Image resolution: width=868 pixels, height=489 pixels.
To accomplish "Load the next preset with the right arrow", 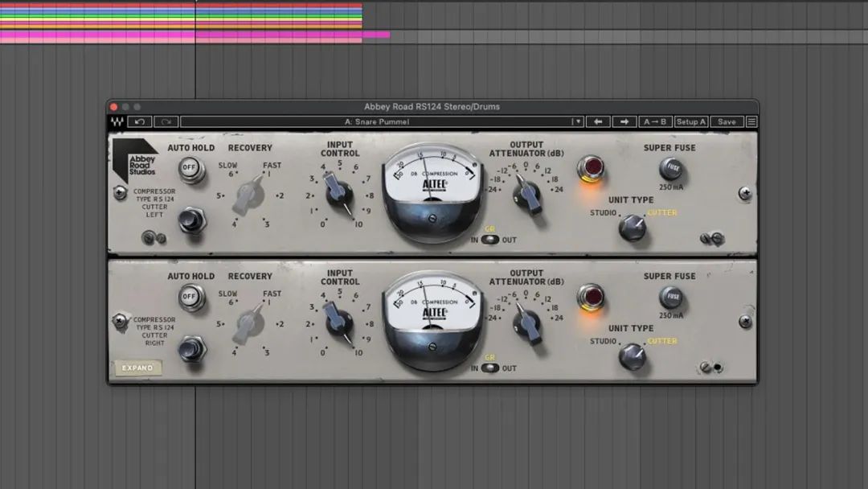I will click(624, 121).
